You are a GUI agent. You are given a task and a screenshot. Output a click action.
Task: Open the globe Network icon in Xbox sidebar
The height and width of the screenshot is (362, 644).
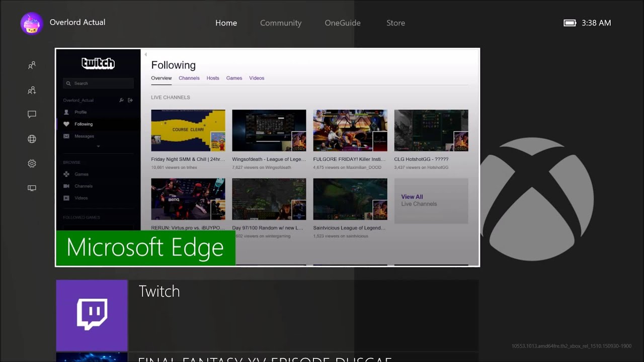click(32, 139)
